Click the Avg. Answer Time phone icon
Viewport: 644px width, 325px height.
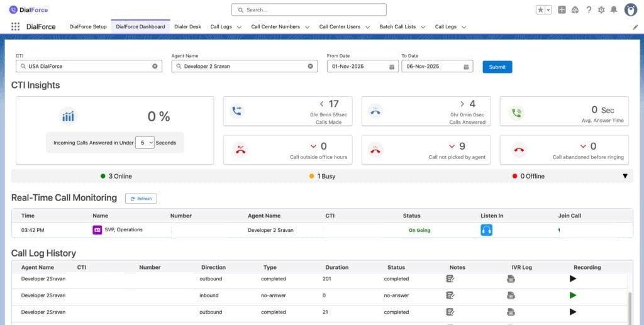[x=516, y=113]
